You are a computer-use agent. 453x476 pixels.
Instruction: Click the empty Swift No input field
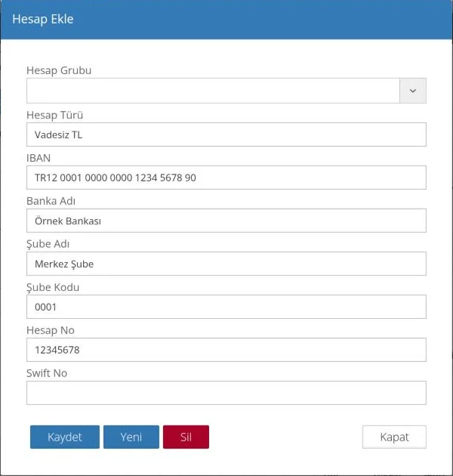226,393
